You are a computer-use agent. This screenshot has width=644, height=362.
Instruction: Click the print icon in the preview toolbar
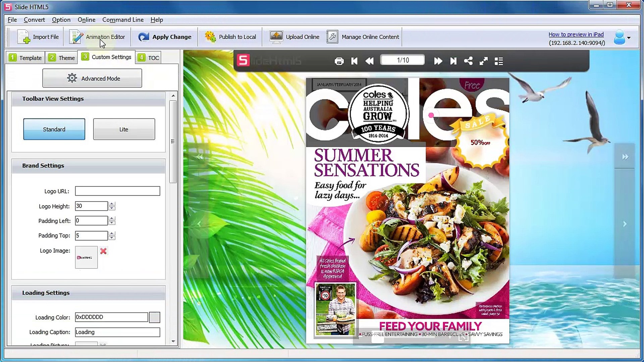(339, 61)
